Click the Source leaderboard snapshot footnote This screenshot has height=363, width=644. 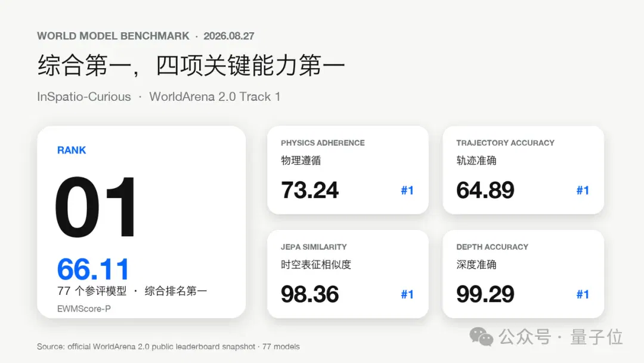point(168,346)
